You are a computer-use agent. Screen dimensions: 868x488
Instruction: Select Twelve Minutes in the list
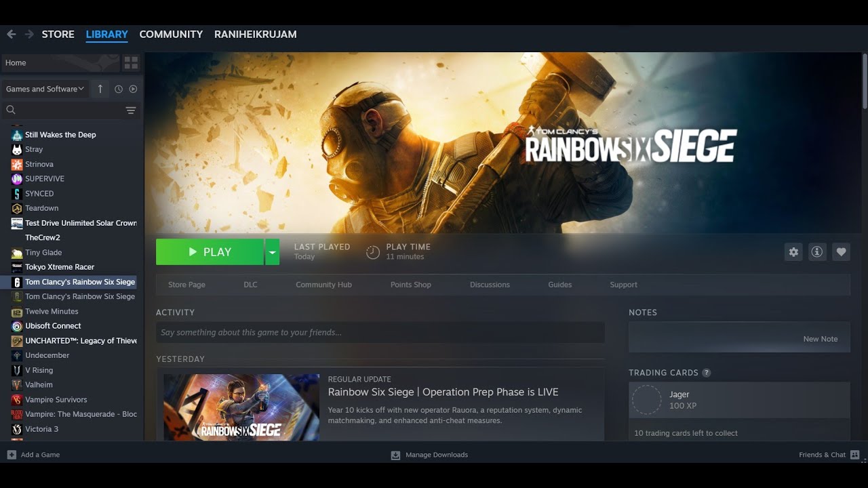pyautogui.click(x=52, y=312)
